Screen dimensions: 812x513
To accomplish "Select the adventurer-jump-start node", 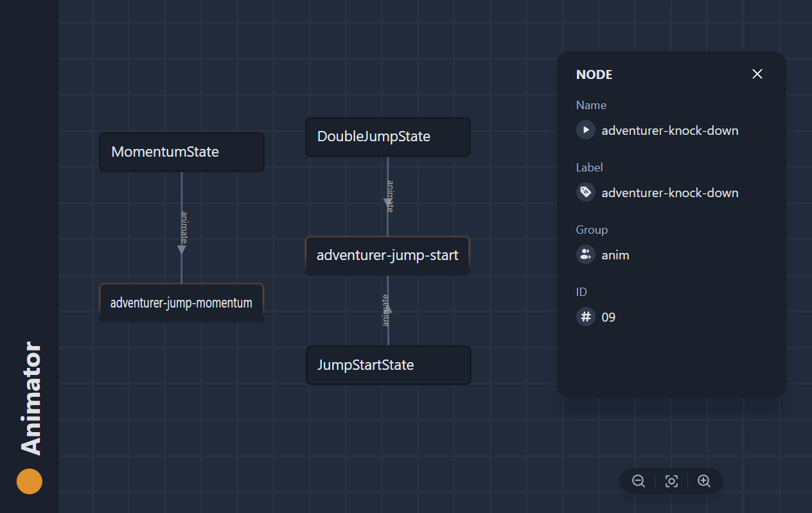I will coord(387,255).
